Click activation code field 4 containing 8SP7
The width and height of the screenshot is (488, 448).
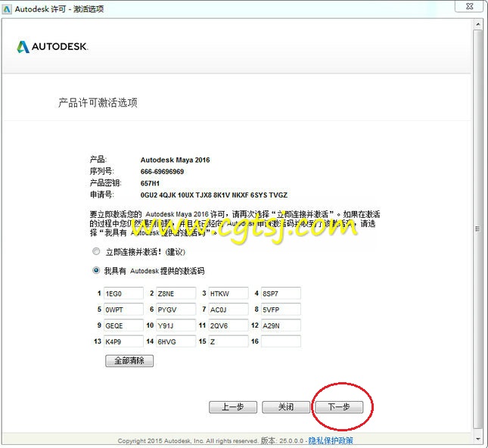pyautogui.click(x=281, y=294)
